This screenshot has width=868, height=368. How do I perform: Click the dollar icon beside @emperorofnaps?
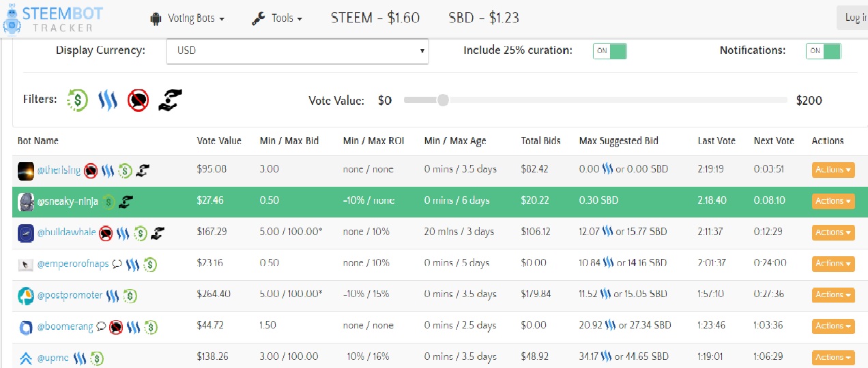tap(150, 264)
